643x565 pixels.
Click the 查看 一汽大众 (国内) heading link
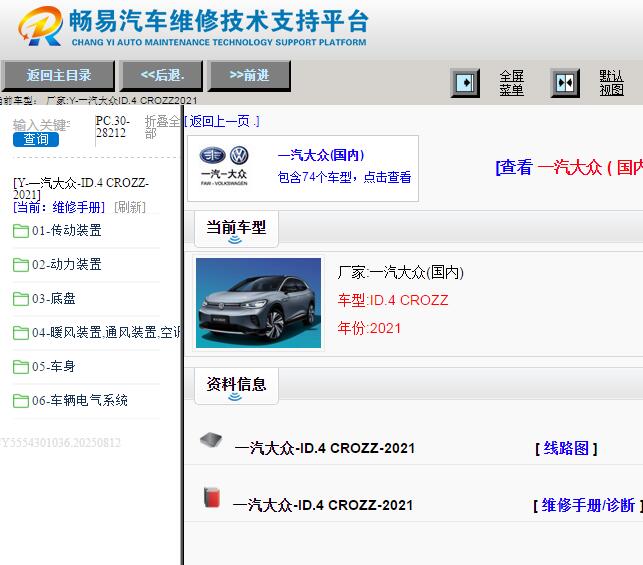point(569,167)
